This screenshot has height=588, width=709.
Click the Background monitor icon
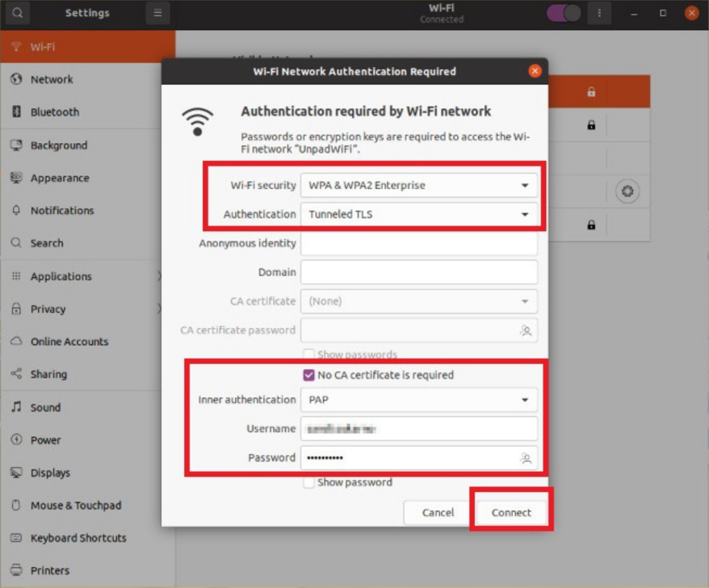pyautogui.click(x=16, y=145)
